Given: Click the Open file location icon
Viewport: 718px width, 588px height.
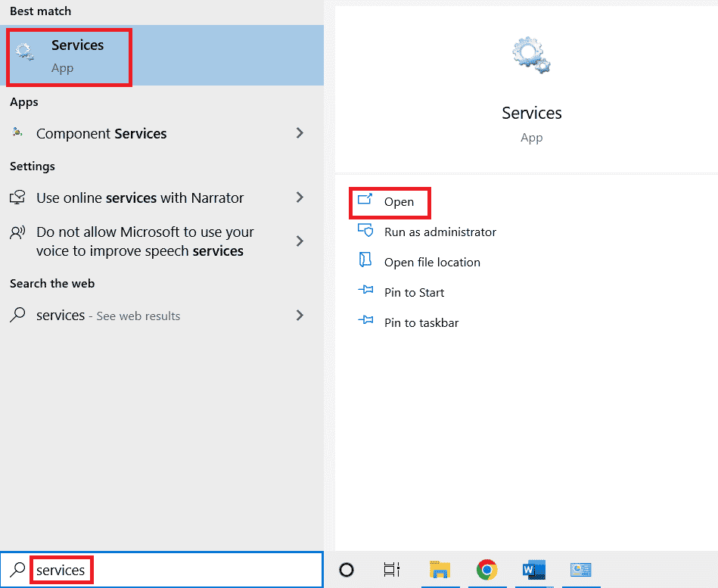Looking at the screenshot, I should click(x=365, y=260).
